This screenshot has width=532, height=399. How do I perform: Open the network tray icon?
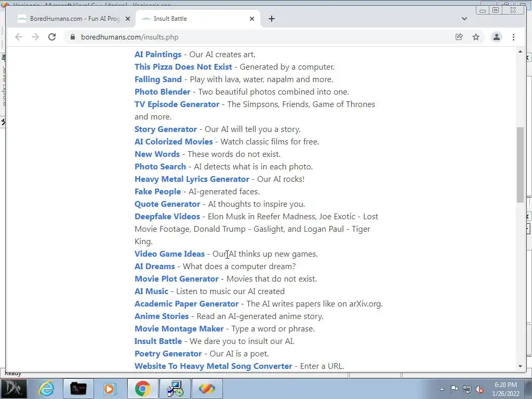point(467,389)
